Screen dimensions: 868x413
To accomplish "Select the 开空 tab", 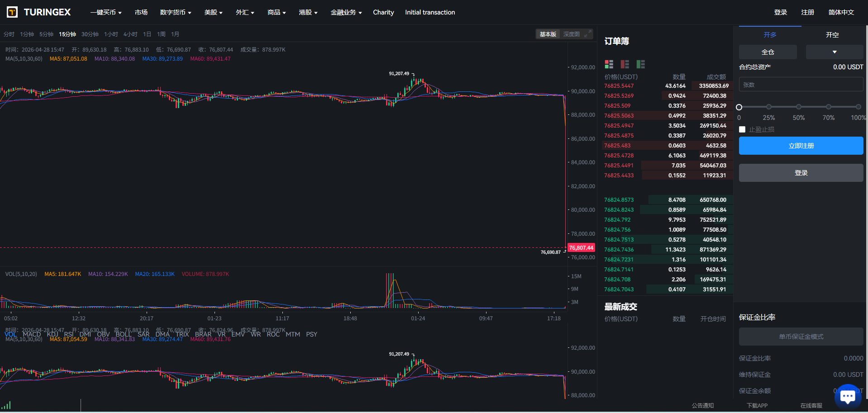I will 832,35.
